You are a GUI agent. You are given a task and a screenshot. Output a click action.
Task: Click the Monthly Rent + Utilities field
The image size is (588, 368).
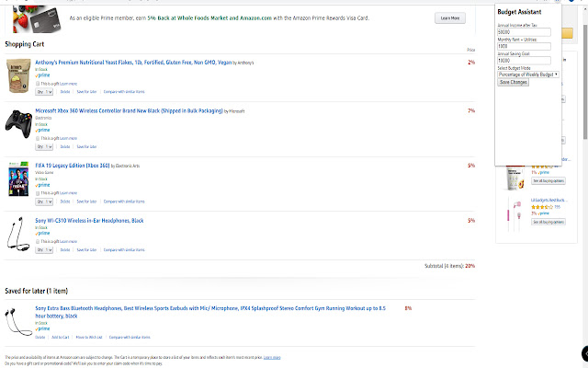(524, 46)
